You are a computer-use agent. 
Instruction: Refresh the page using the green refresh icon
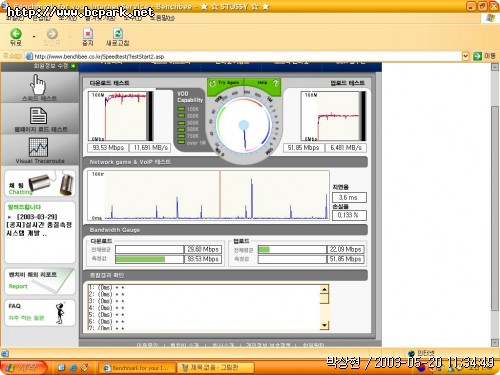point(118,34)
